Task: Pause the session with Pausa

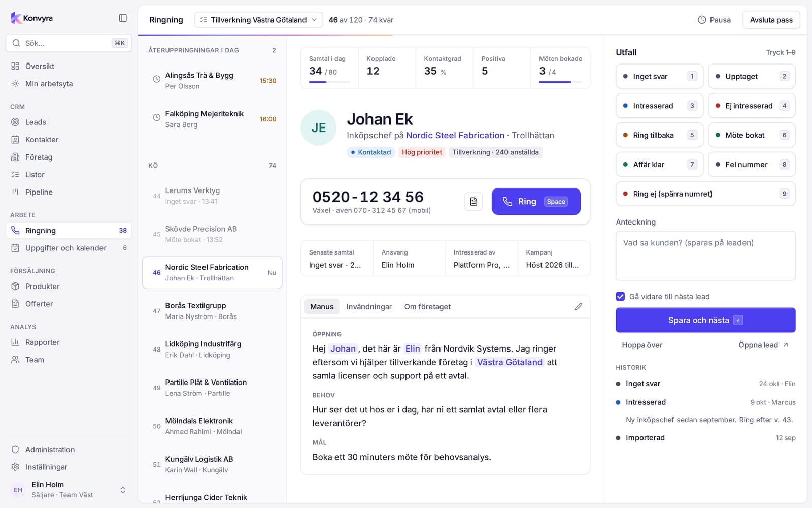Action: point(714,20)
